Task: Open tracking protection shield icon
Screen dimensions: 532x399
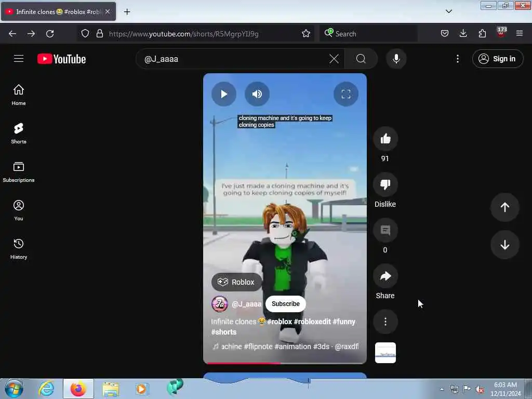Action: pos(85,34)
